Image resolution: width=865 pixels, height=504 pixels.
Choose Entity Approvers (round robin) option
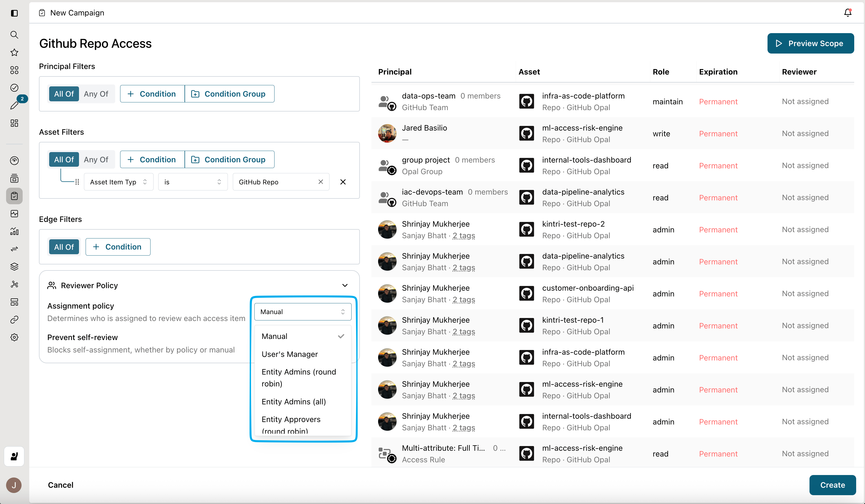(x=302, y=425)
